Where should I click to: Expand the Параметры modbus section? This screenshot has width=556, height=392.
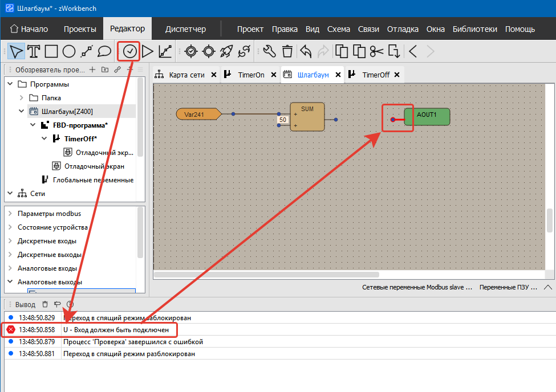11,214
